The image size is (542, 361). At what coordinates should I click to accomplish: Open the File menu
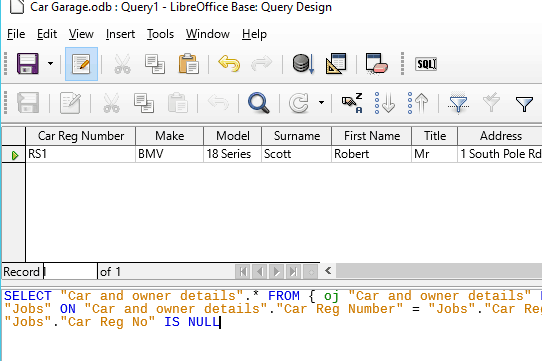pos(16,34)
